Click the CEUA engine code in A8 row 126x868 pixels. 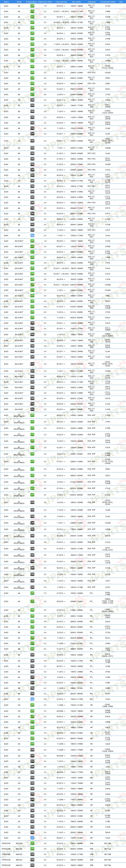coord(107,622)
